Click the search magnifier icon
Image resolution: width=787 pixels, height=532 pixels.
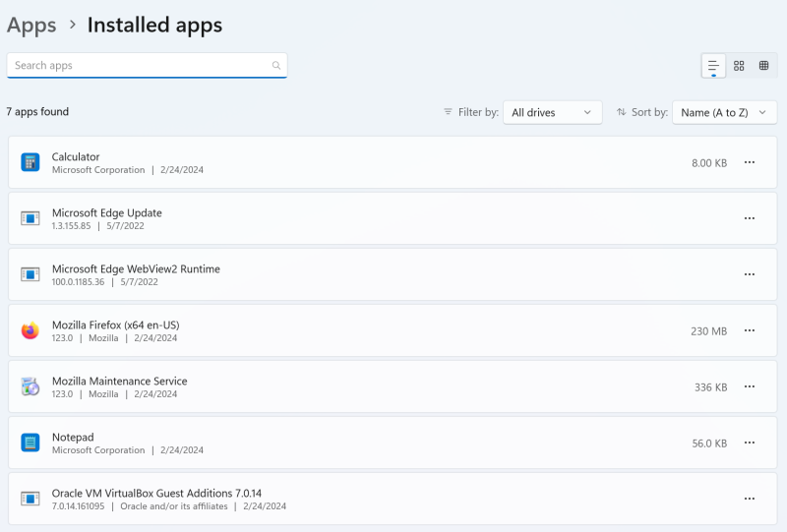[x=276, y=65]
